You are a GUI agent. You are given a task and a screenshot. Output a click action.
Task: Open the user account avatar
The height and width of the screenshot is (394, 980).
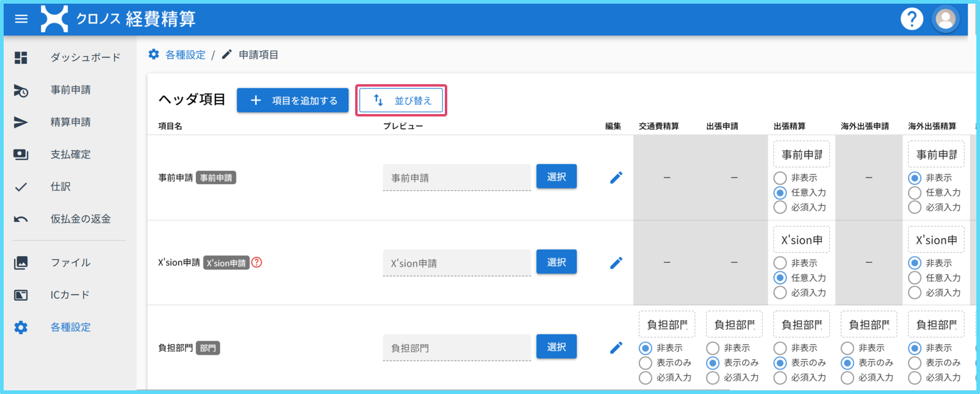(x=945, y=19)
